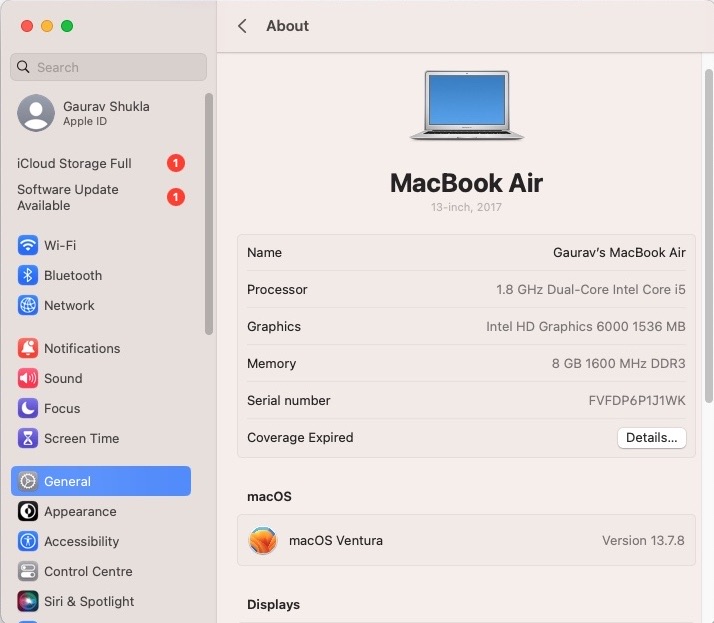This screenshot has height=623, width=714.
Task: Click the Sound speaker icon
Action: coord(28,378)
